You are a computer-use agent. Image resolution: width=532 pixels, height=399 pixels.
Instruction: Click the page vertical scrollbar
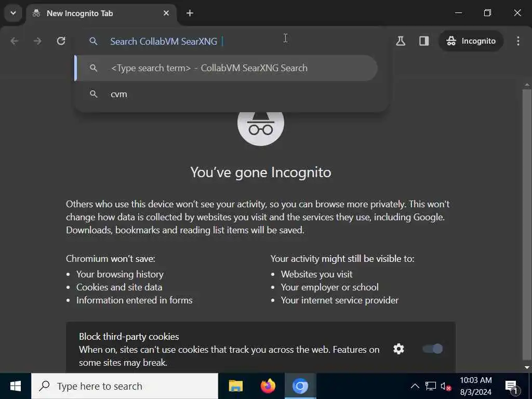[x=527, y=224]
